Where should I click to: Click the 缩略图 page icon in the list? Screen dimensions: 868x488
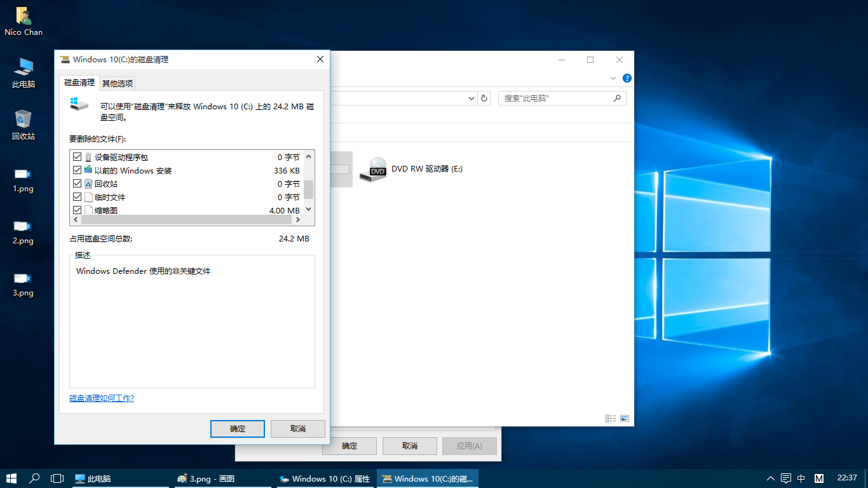click(x=88, y=210)
